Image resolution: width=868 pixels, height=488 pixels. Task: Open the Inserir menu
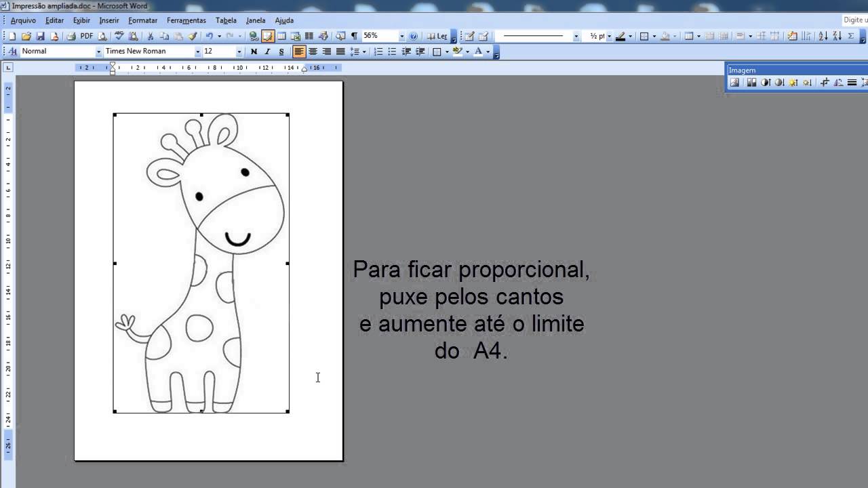pyautogui.click(x=109, y=20)
